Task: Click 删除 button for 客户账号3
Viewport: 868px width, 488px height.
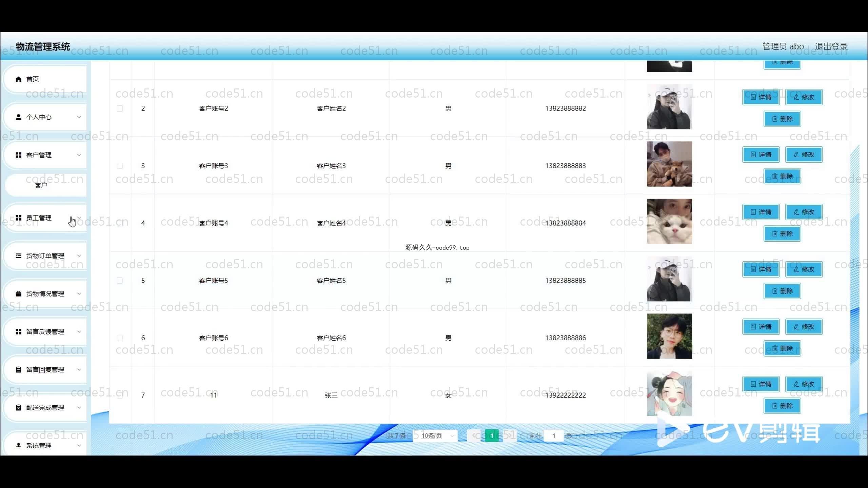Action: [782, 177]
